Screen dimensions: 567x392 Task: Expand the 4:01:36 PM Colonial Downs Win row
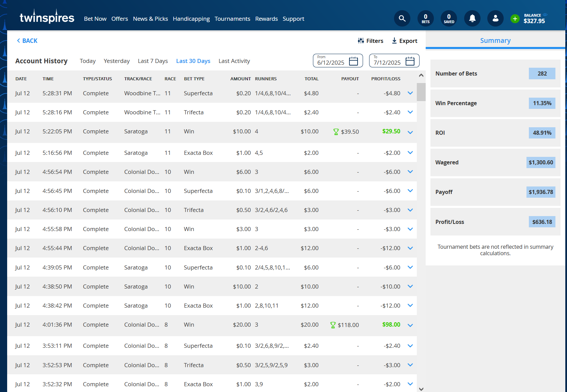(x=410, y=326)
